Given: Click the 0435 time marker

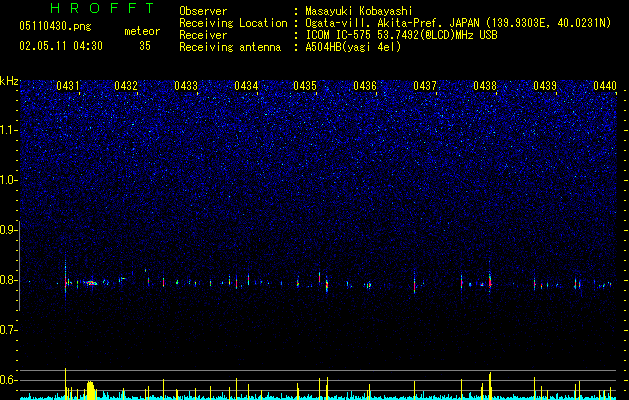Looking at the screenshot, I should (305, 86).
